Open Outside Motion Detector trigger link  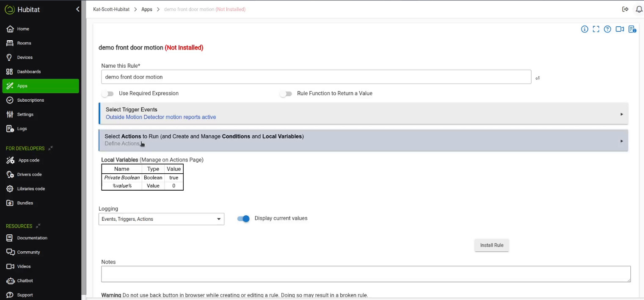tap(161, 117)
